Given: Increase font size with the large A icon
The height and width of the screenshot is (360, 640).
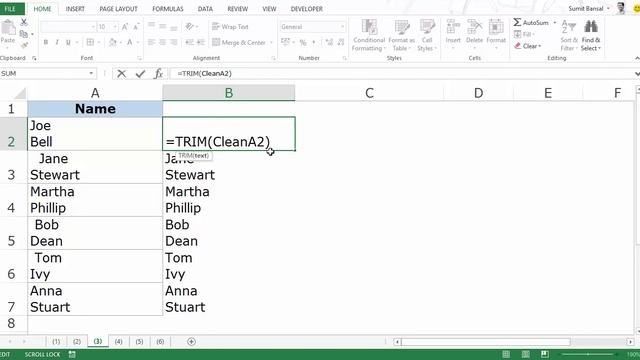Looking at the screenshot, I should 125,27.
